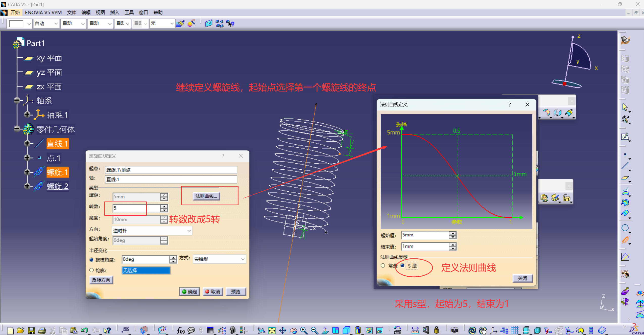Open the 方式 taper type dropdown
This screenshot has height=335, width=644.
click(x=243, y=259)
